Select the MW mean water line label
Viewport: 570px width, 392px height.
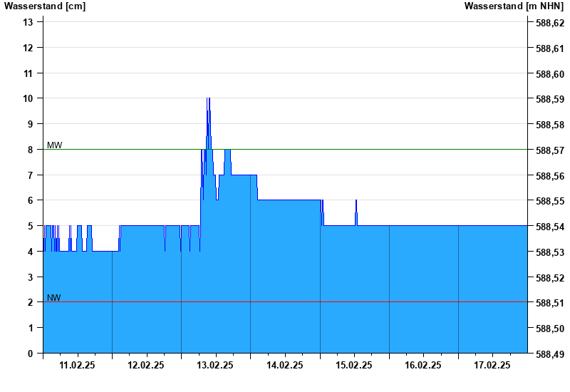(54, 145)
